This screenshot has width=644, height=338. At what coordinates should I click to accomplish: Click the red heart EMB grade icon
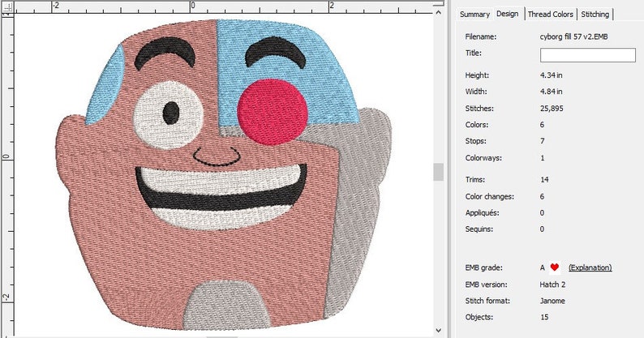tap(555, 267)
